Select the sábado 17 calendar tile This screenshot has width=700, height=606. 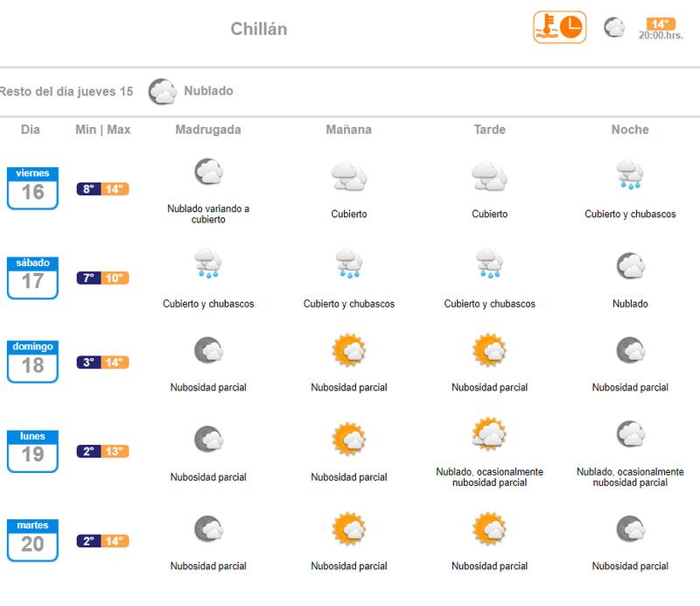click(32, 277)
